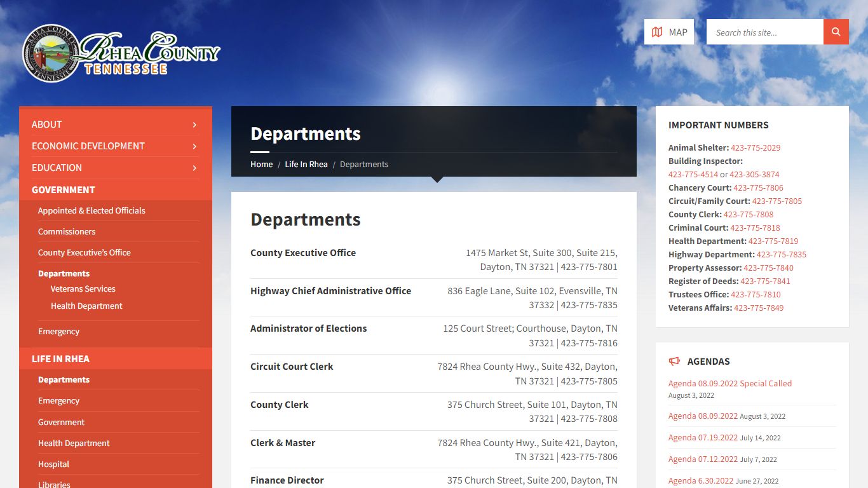Screen dimensions: 868x488
Task: Click Building Inspector number 423-305-3874
Action: tap(754, 174)
